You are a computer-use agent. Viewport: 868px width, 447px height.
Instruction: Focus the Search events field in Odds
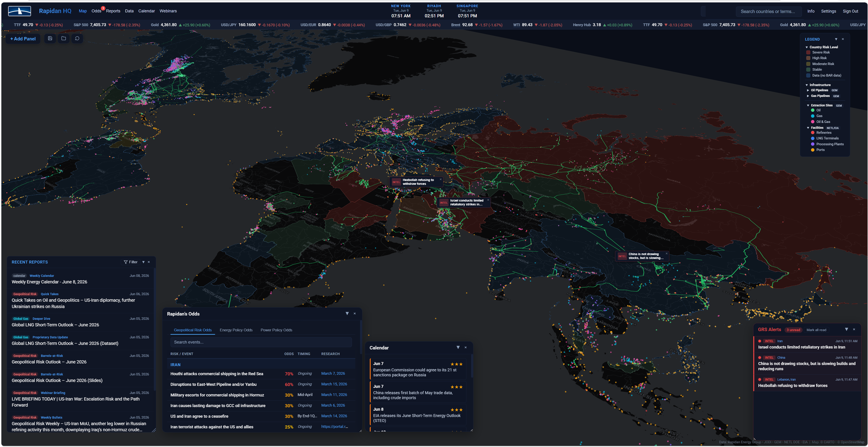[x=261, y=342]
